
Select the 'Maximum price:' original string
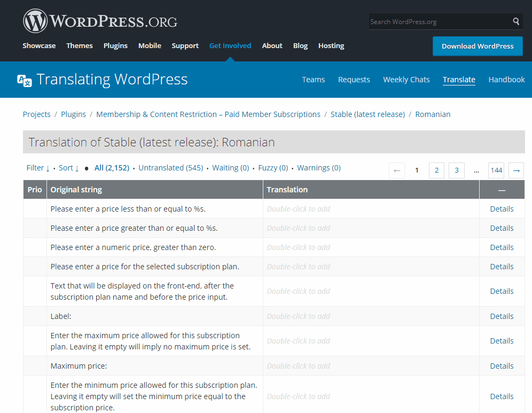(x=79, y=366)
